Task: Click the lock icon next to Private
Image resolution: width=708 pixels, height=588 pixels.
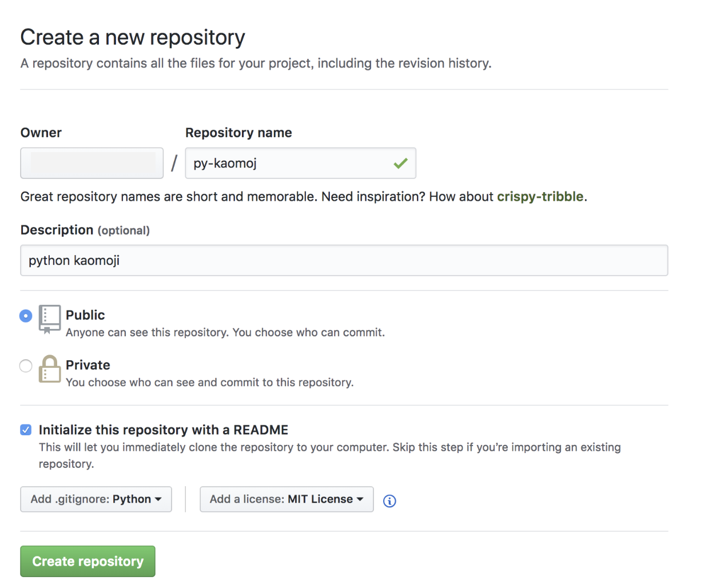Action: tap(49, 369)
